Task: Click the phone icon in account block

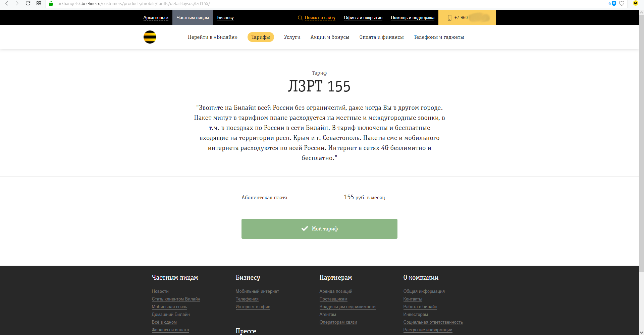Action: (449, 18)
